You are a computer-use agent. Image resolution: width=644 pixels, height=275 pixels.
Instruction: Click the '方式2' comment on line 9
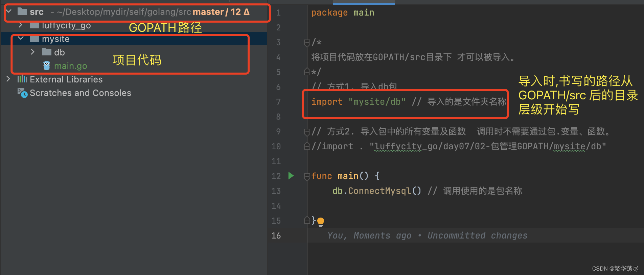coord(460,131)
